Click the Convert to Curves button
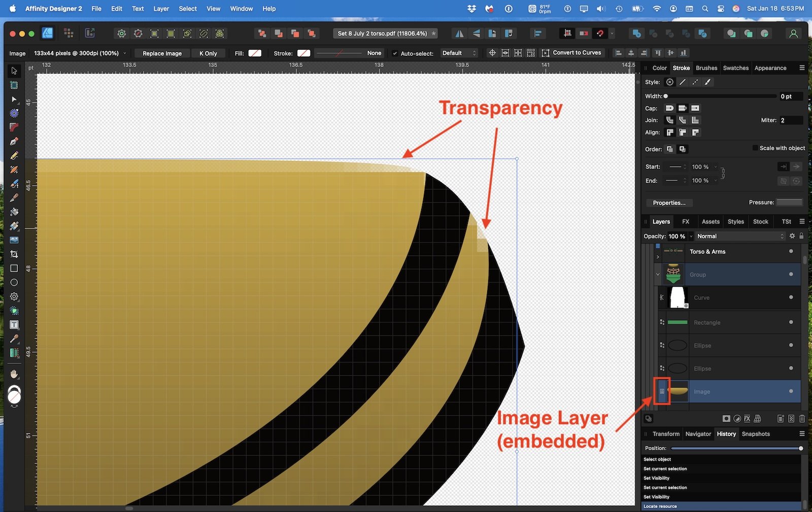812x512 pixels. (571, 53)
